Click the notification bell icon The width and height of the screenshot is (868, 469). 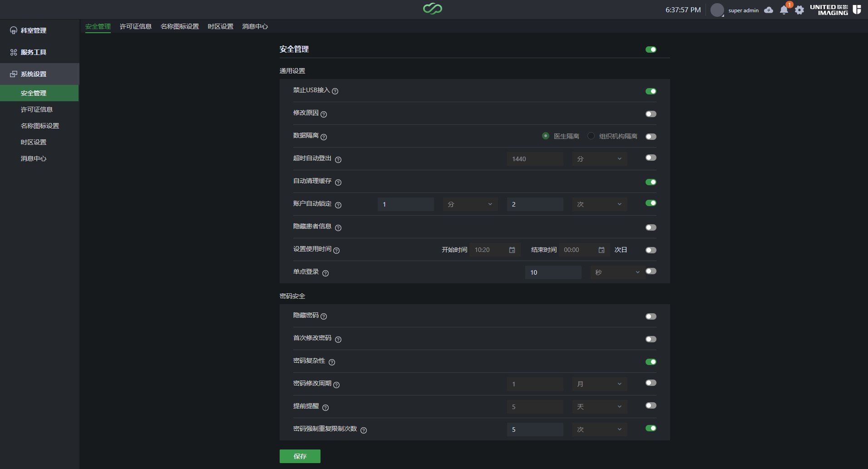pyautogui.click(x=784, y=10)
